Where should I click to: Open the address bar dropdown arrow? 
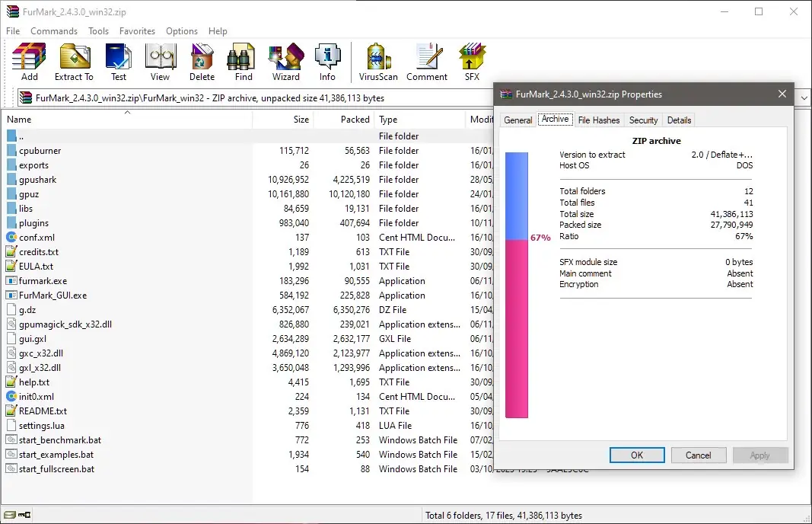tap(804, 97)
